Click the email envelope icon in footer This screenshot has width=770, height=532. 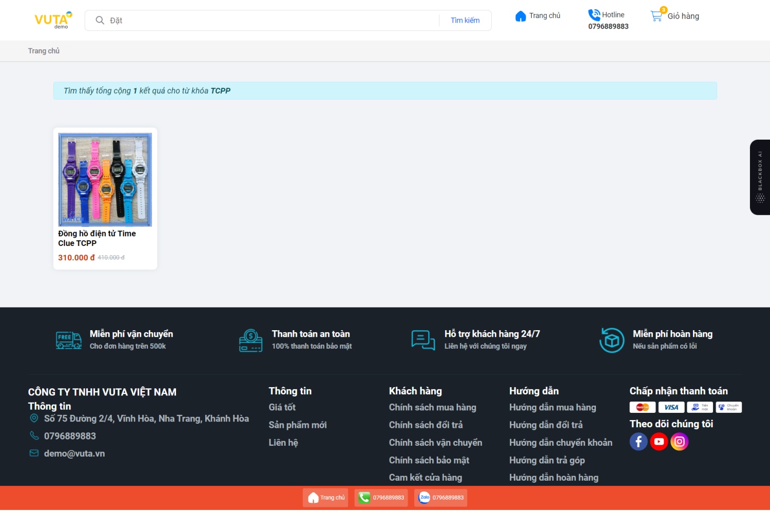34,453
